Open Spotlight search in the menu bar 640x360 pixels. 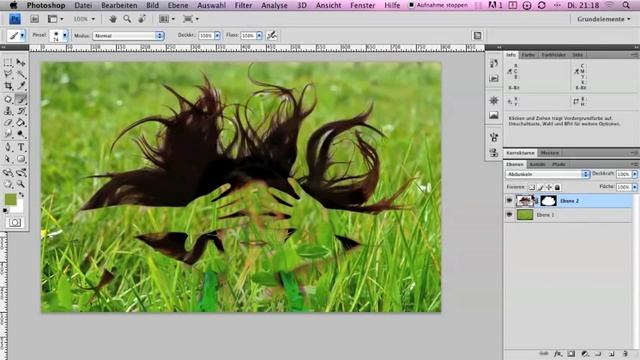(626, 5)
